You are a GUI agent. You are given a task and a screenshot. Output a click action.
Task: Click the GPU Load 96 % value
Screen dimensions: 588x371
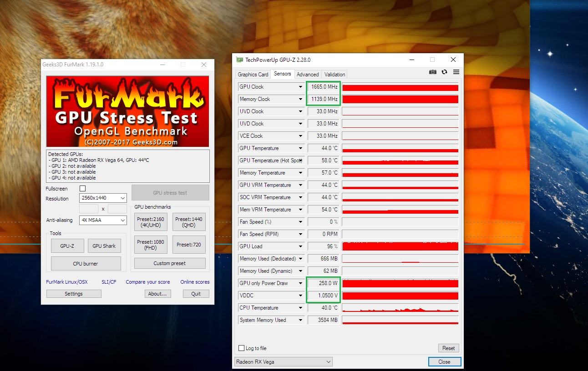coord(324,246)
